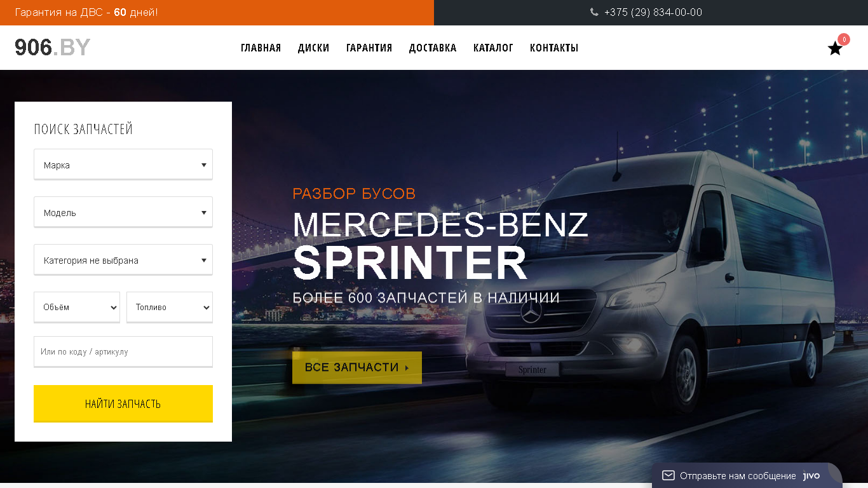
Task: Open the Диски menu item
Action: [313, 48]
